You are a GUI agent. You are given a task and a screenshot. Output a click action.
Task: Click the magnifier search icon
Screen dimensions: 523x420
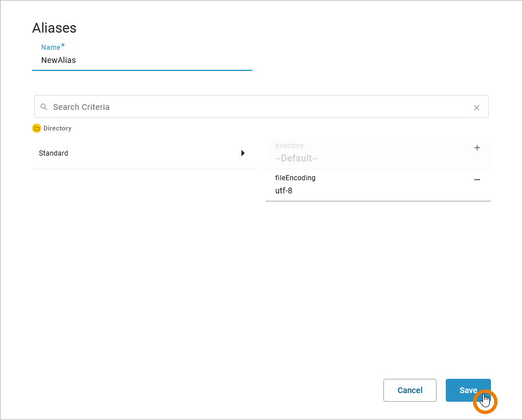[43, 107]
